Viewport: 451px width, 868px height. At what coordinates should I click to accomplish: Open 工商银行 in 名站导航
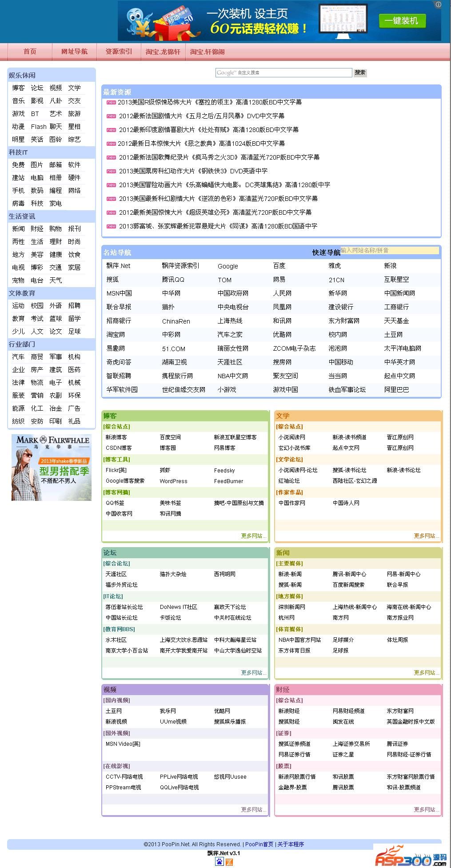(396, 307)
